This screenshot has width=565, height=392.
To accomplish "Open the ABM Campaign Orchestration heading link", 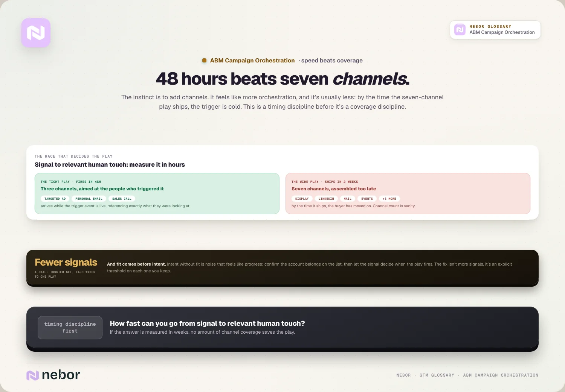I will coord(252,61).
